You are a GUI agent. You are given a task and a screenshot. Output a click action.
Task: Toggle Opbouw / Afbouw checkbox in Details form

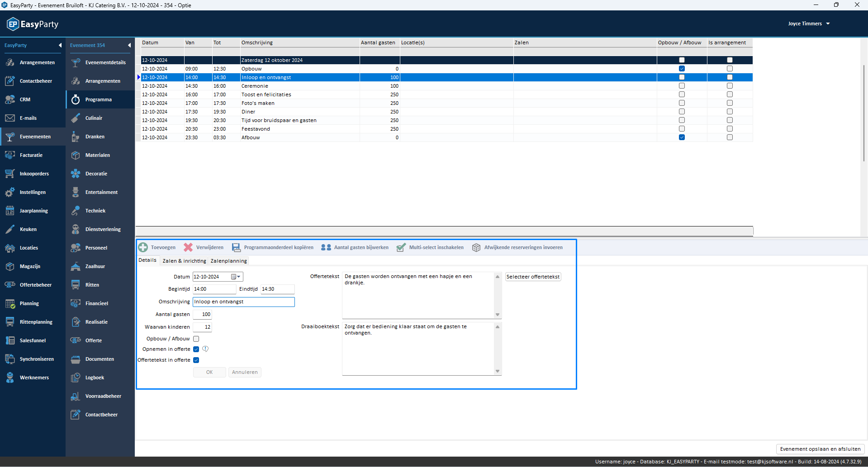pos(196,339)
